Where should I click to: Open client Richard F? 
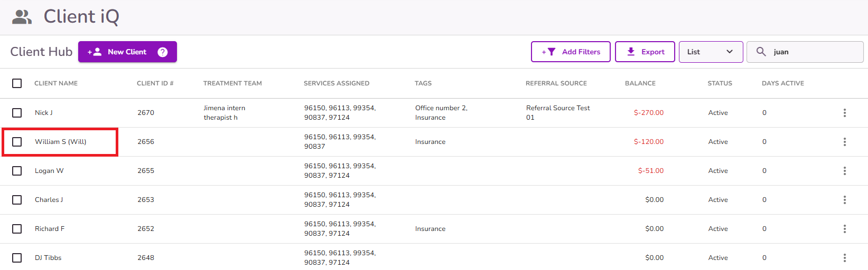pyautogui.click(x=50, y=229)
